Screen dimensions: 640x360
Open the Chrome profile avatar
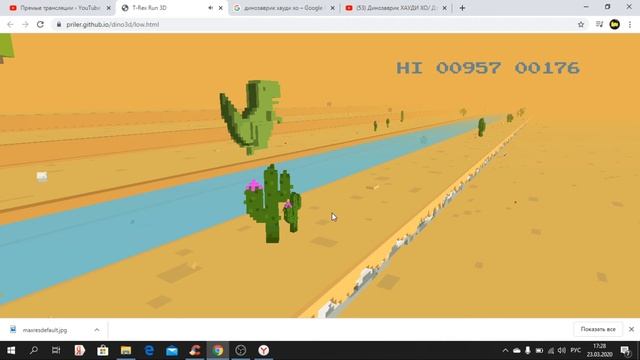pyautogui.click(x=614, y=24)
